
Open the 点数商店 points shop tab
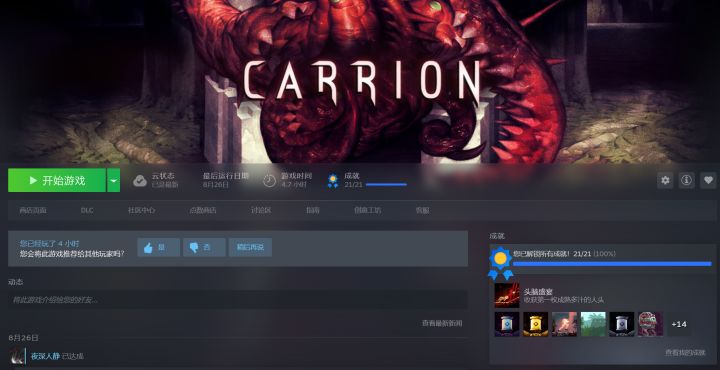[203, 210]
